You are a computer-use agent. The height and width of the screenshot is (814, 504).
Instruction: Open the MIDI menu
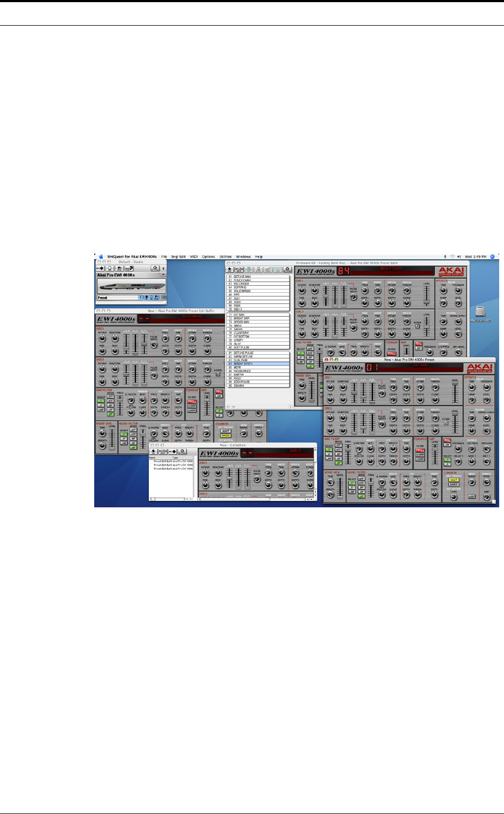194,257
